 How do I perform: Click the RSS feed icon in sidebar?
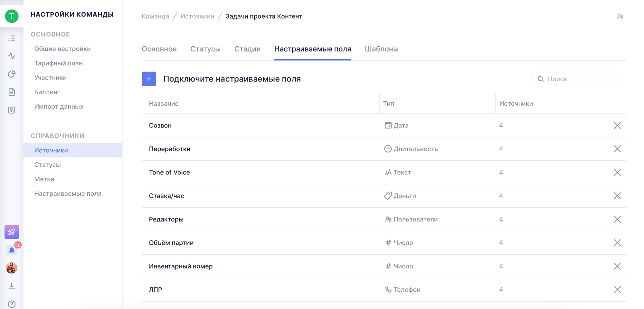click(x=12, y=110)
